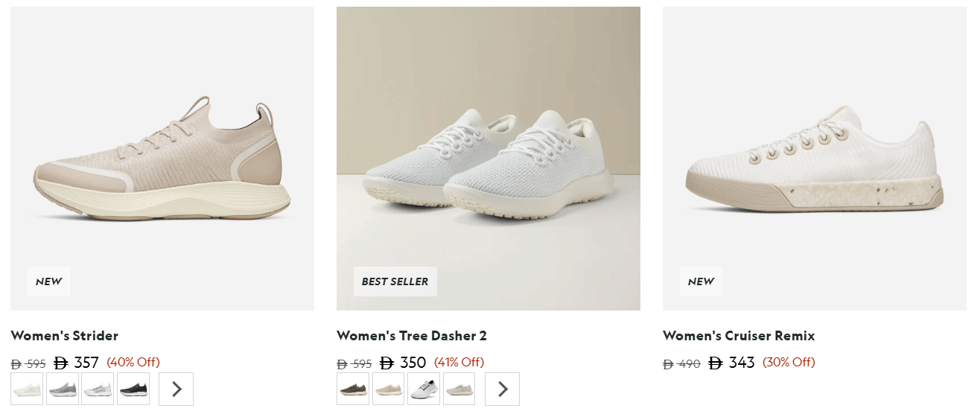This screenshot has height=417, width=980.
Task: Open the Women's Cruiser Remix title link
Action: [739, 336]
